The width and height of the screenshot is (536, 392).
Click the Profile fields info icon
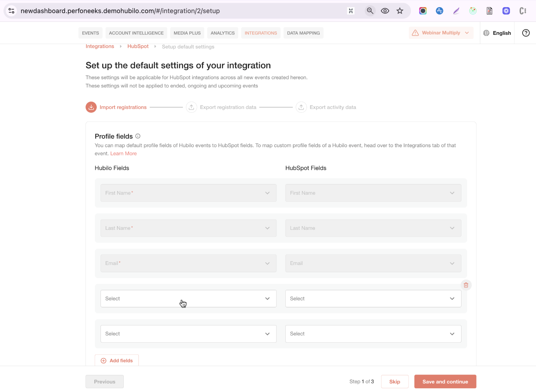[x=138, y=136]
